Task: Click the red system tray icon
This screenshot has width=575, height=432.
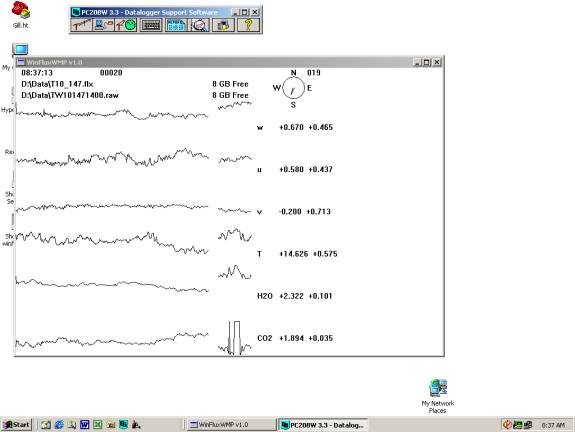Action: pyautogui.click(x=507, y=425)
